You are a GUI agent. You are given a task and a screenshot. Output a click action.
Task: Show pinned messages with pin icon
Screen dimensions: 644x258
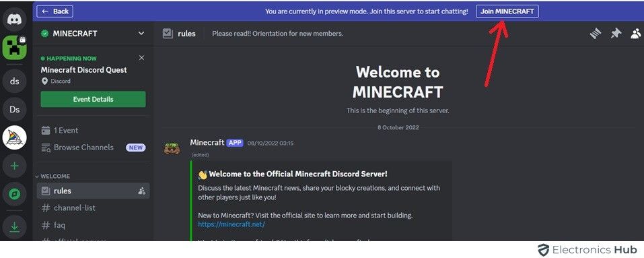pos(616,34)
